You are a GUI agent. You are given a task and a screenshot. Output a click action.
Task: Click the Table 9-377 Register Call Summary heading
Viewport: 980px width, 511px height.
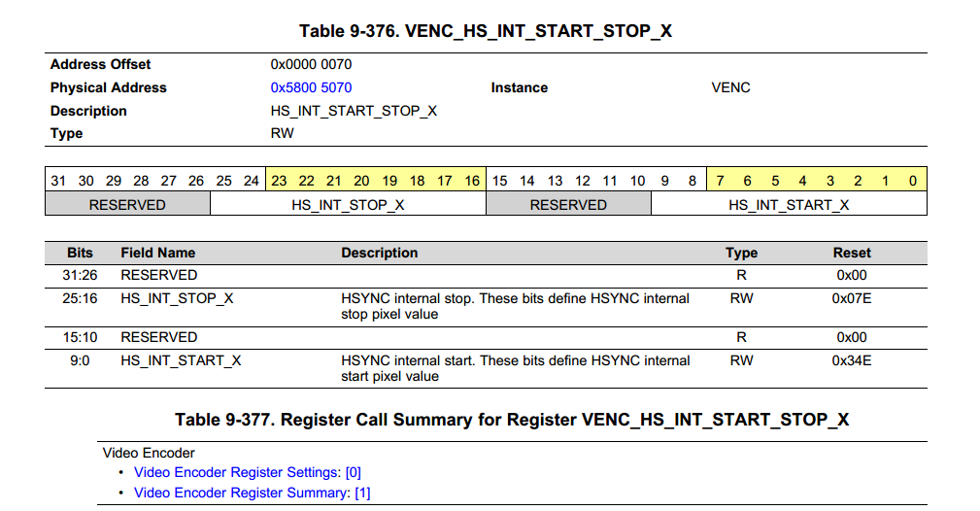pyautogui.click(x=512, y=420)
